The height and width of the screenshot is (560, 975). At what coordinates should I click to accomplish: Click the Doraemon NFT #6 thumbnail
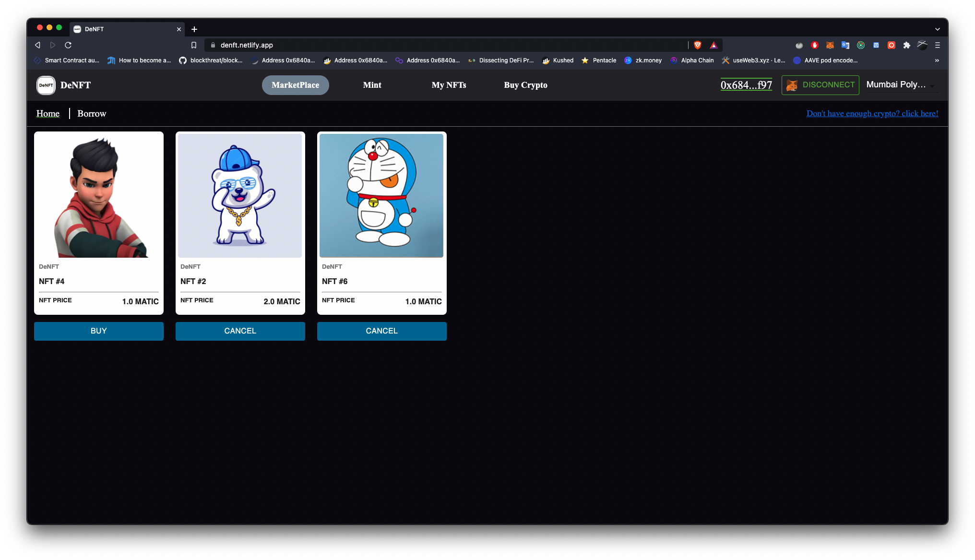[381, 195]
